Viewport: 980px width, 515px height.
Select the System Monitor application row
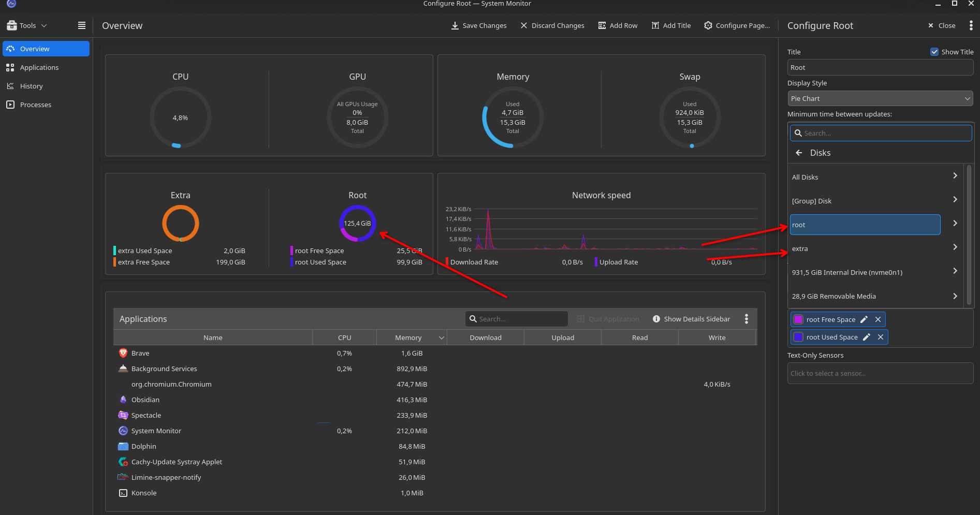(x=435, y=431)
